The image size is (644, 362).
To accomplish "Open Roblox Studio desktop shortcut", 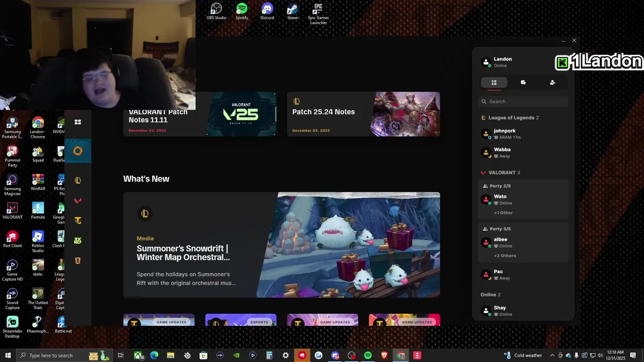I will click(38, 242).
